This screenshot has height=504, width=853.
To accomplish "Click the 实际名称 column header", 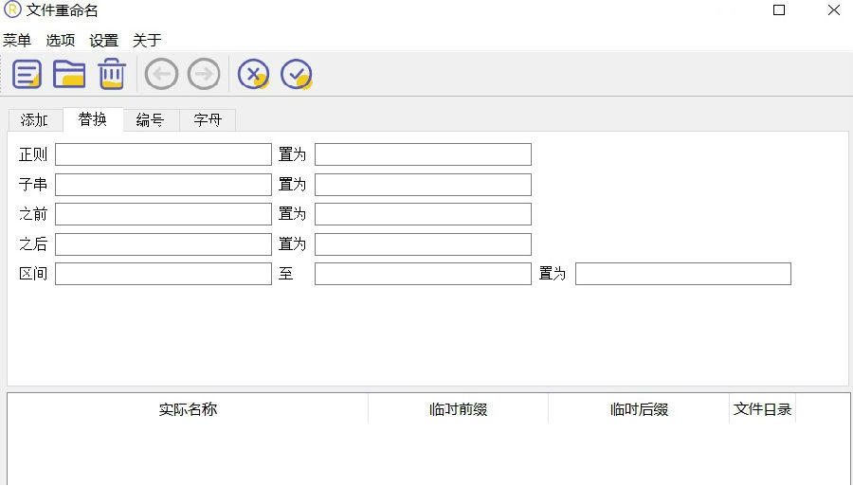I will 188,409.
